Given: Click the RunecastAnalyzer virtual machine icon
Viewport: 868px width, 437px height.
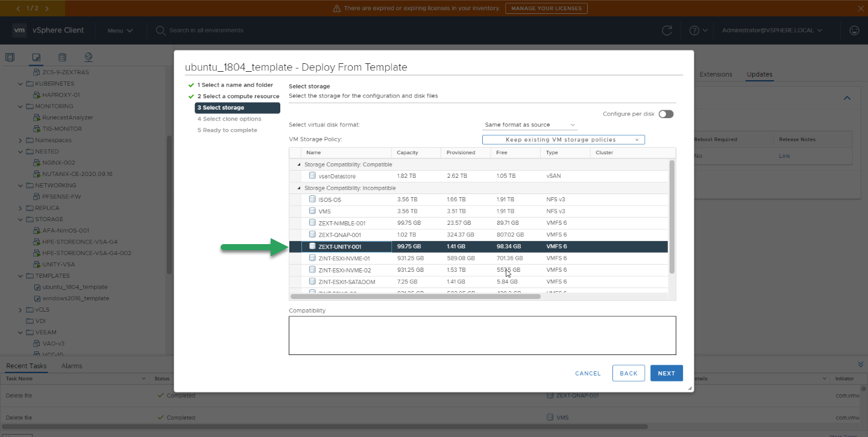Looking at the screenshot, I should [37, 118].
